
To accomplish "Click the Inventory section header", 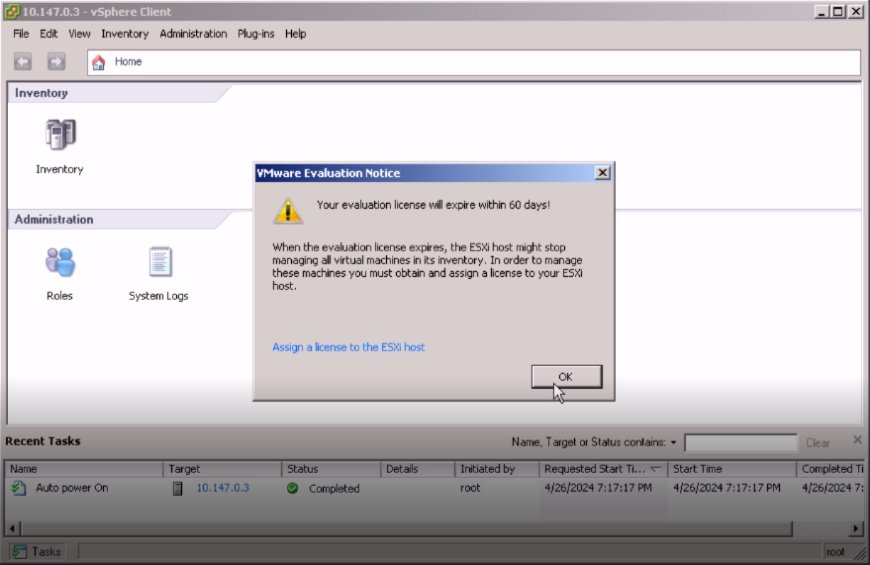I will tap(42, 93).
